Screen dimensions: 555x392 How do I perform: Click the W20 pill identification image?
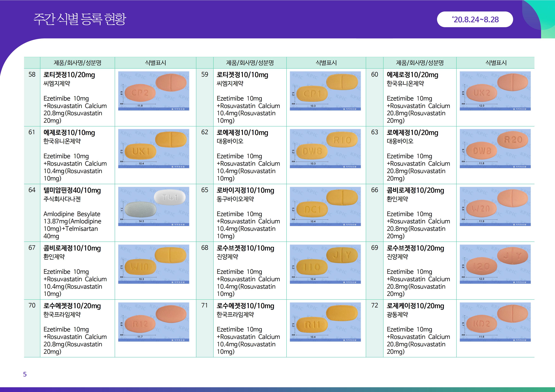(x=495, y=206)
